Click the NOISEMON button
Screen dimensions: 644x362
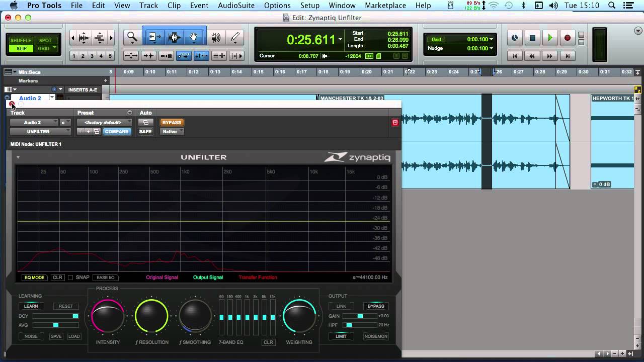pyautogui.click(x=376, y=336)
